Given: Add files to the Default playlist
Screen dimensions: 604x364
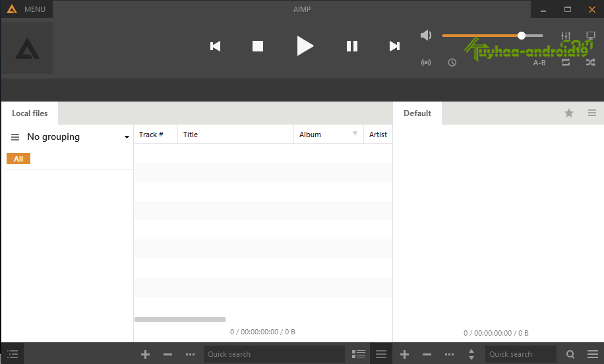Looking at the screenshot, I should 404,354.
